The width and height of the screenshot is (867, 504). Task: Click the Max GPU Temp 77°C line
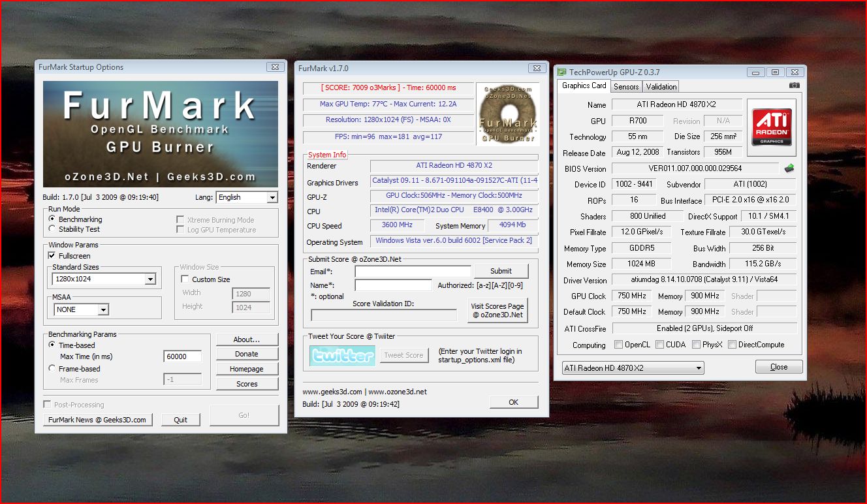388,104
